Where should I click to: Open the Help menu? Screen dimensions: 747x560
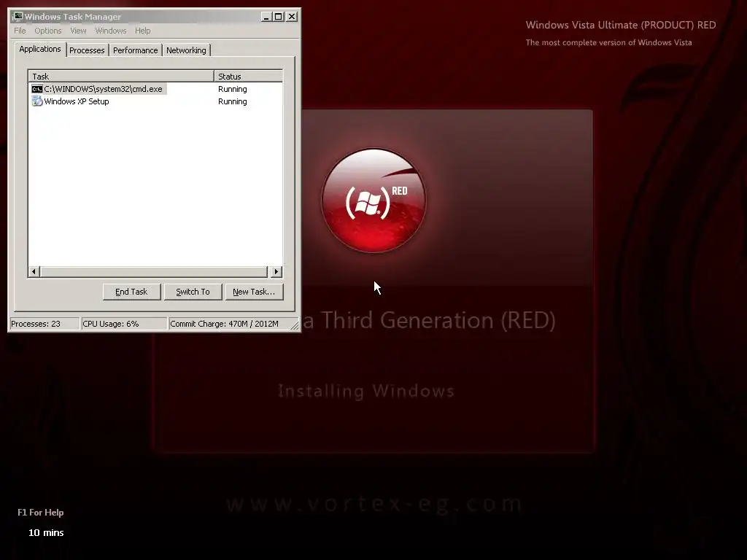(142, 31)
